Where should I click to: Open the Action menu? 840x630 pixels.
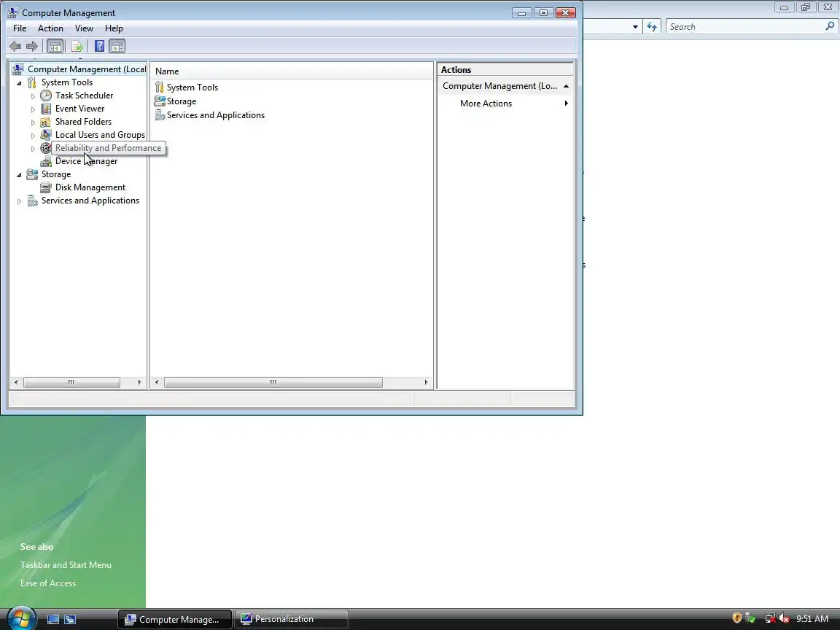point(50,28)
